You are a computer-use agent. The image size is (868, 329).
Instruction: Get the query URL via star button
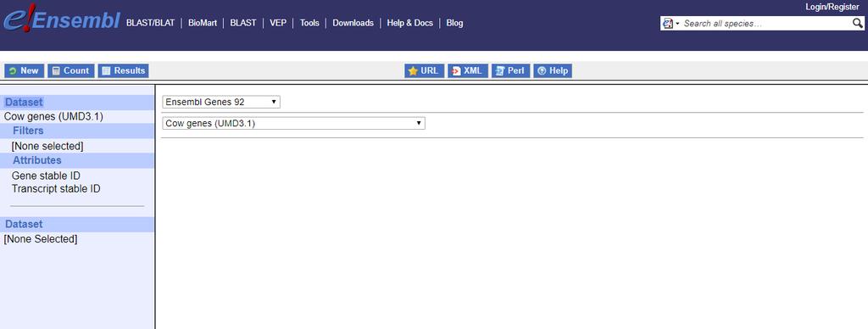424,71
